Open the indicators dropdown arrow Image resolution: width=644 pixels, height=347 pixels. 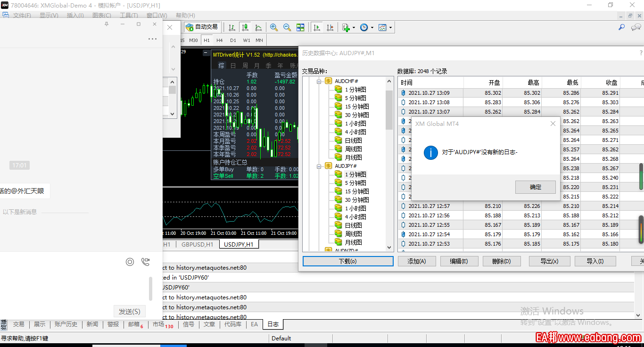click(354, 27)
